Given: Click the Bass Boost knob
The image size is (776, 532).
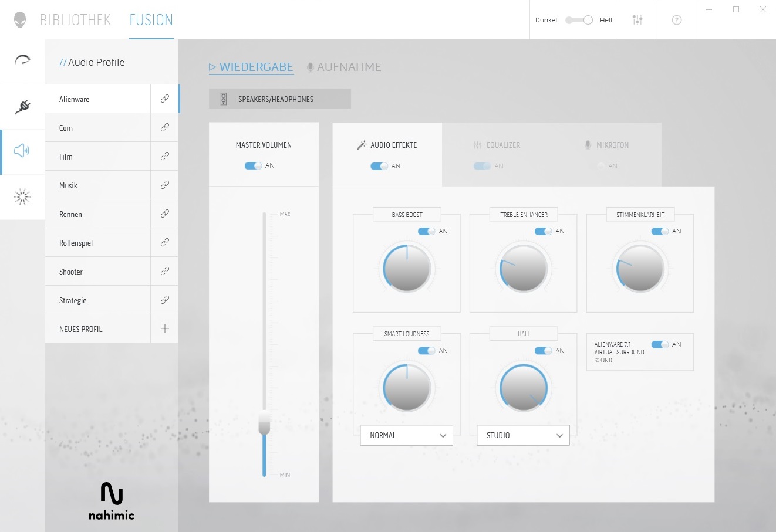Looking at the screenshot, I should click(x=407, y=268).
